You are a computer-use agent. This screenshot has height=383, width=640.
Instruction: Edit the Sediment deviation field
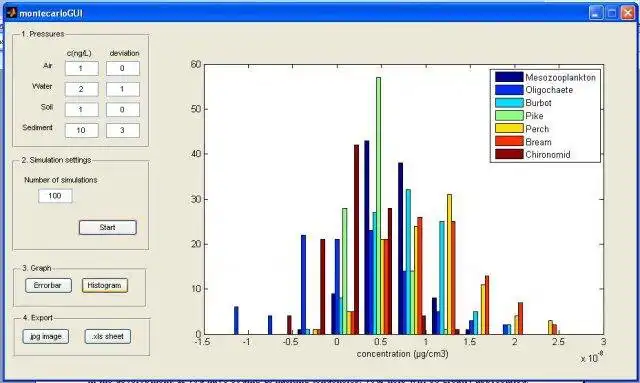pos(123,130)
